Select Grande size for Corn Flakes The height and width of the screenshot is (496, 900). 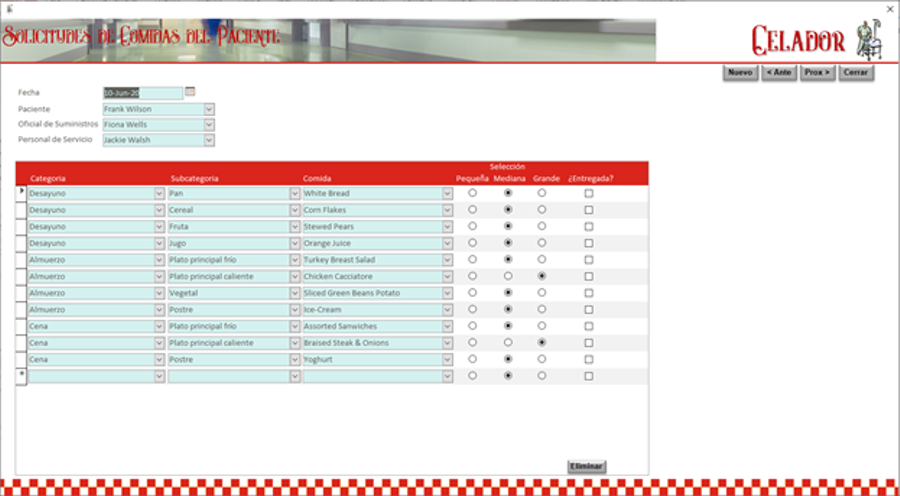tap(541, 210)
